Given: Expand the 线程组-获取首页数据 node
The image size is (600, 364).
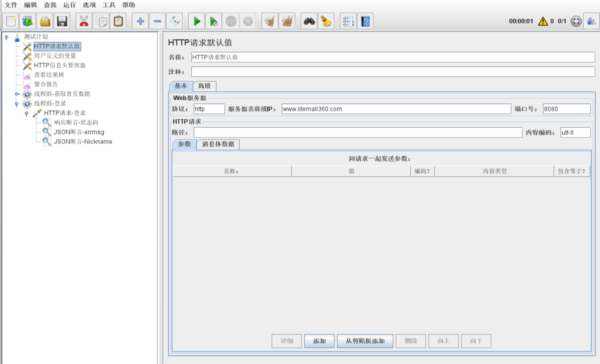Looking at the screenshot, I should (x=17, y=94).
